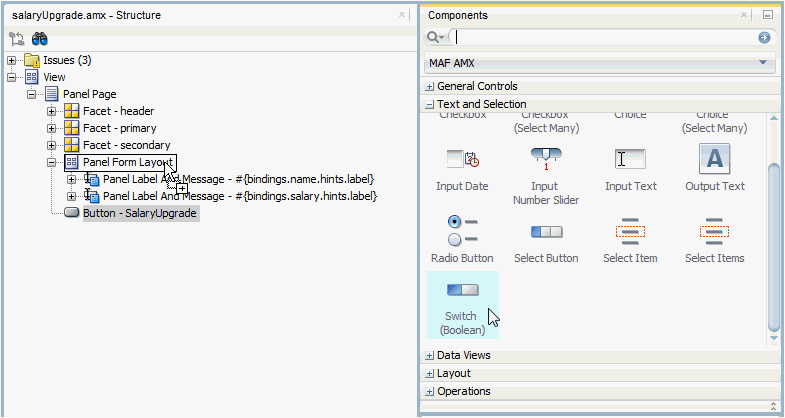Click the binoculars find icon in Structure
This screenshot has width=785, height=418.
[40, 39]
